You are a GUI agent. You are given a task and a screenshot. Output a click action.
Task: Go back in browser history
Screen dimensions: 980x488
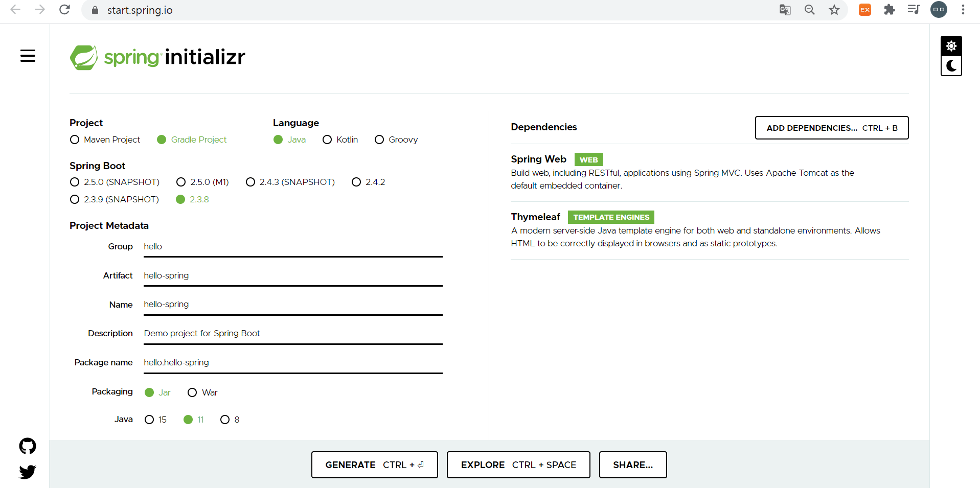(x=15, y=10)
